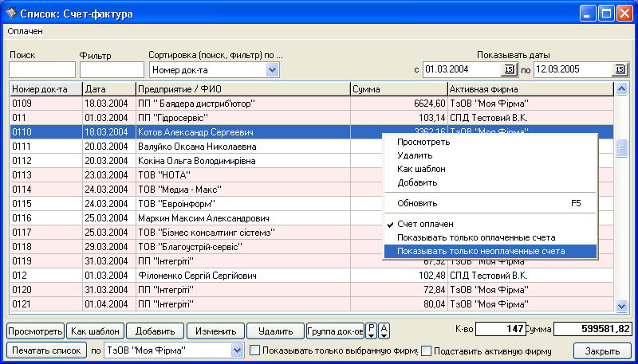Open the 'Оплачен' menu
Image resolution: width=638 pixels, height=364 pixels.
click(25, 31)
